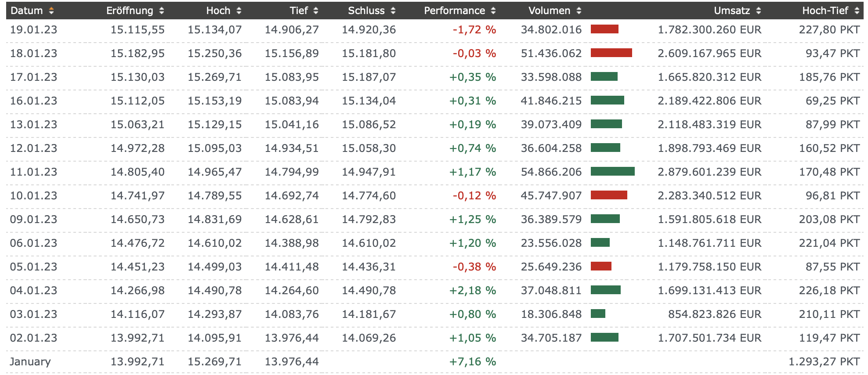Click the 19.01.23 date row
This screenshot has height=375, width=868.
[34, 30]
